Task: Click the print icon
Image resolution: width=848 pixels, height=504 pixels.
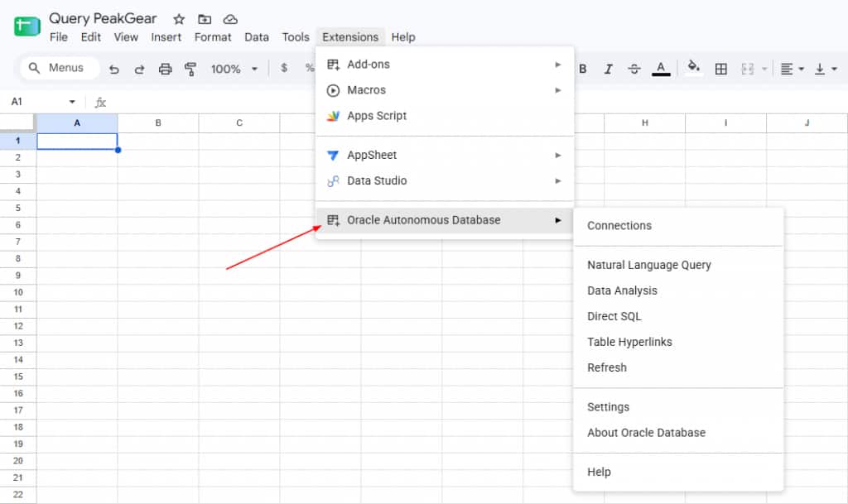Action: tap(166, 69)
